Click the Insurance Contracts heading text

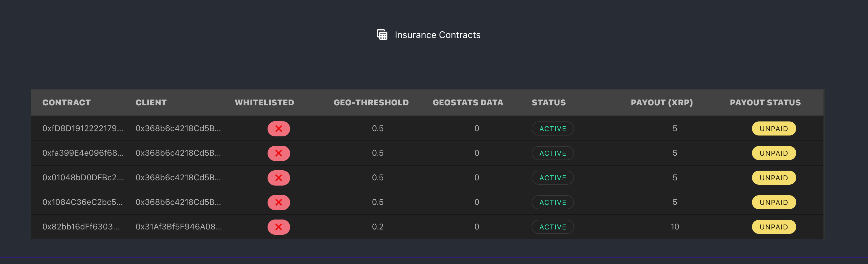click(x=437, y=35)
